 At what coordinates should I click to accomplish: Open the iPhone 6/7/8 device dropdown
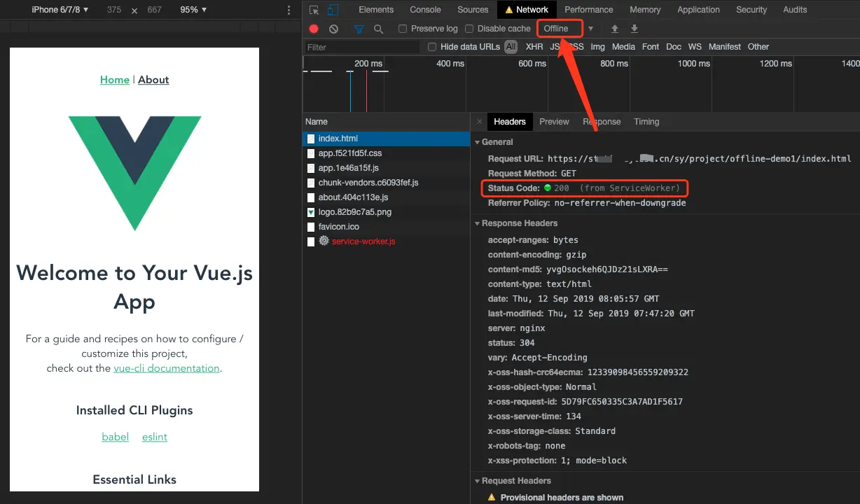60,10
